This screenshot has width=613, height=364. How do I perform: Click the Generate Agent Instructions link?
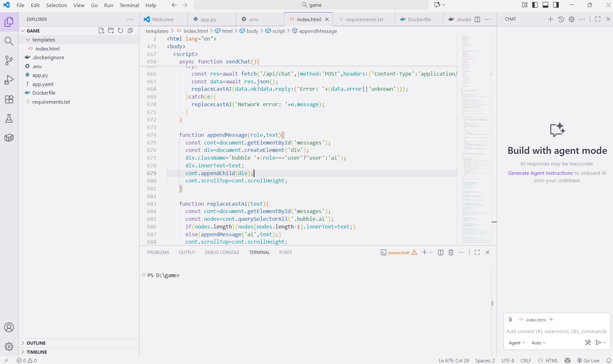pos(540,173)
